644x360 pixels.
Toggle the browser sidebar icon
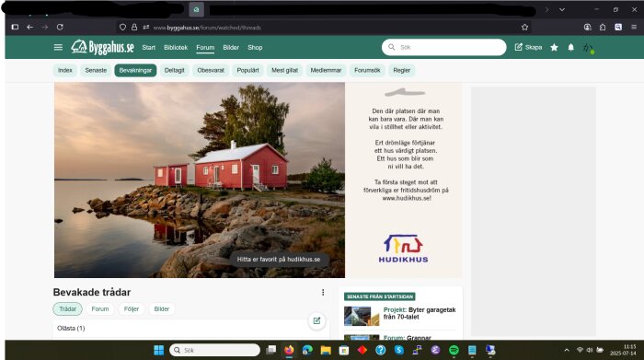click(x=16, y=27)
